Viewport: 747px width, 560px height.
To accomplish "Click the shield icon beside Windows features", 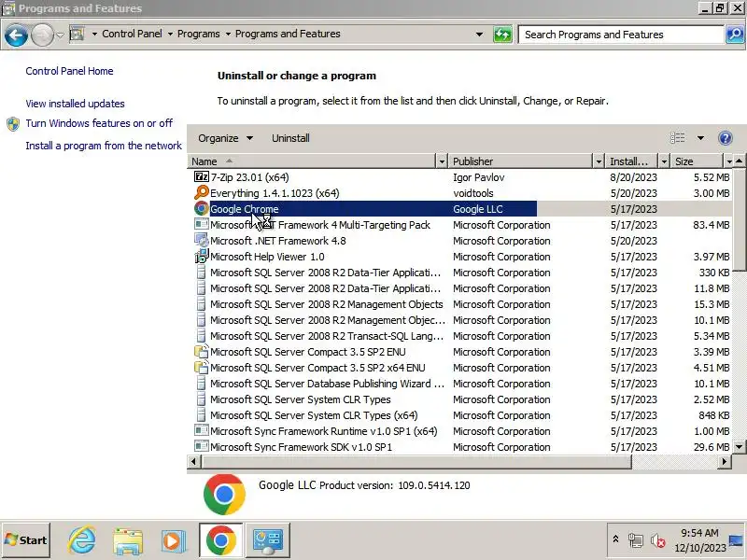I will (13, 124).
